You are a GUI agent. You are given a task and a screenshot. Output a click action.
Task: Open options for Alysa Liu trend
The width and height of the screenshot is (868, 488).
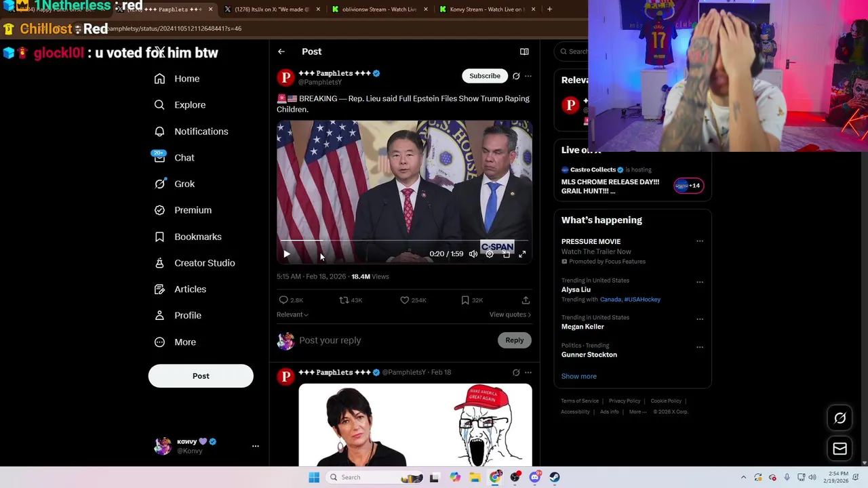[x=700, y=282]
